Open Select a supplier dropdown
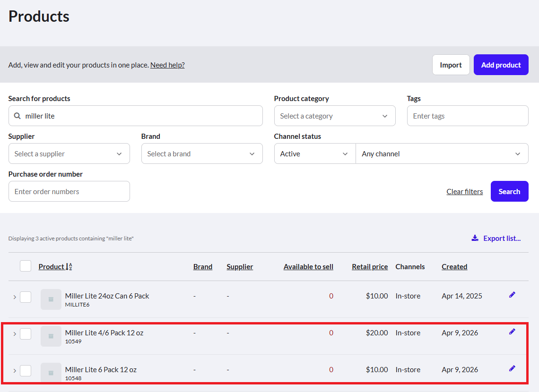 (x=69, y=154)
